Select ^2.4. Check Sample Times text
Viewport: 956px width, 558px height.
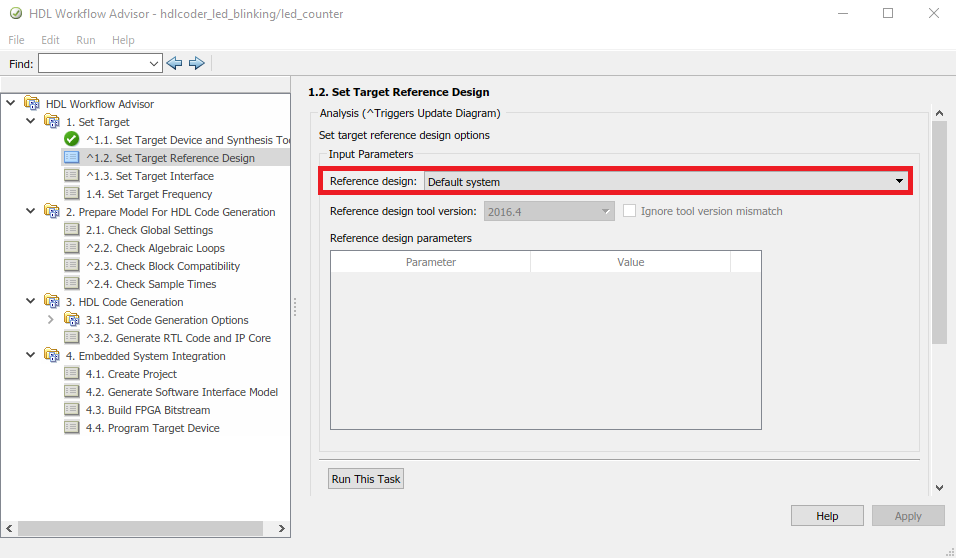(x=151, y=284)
